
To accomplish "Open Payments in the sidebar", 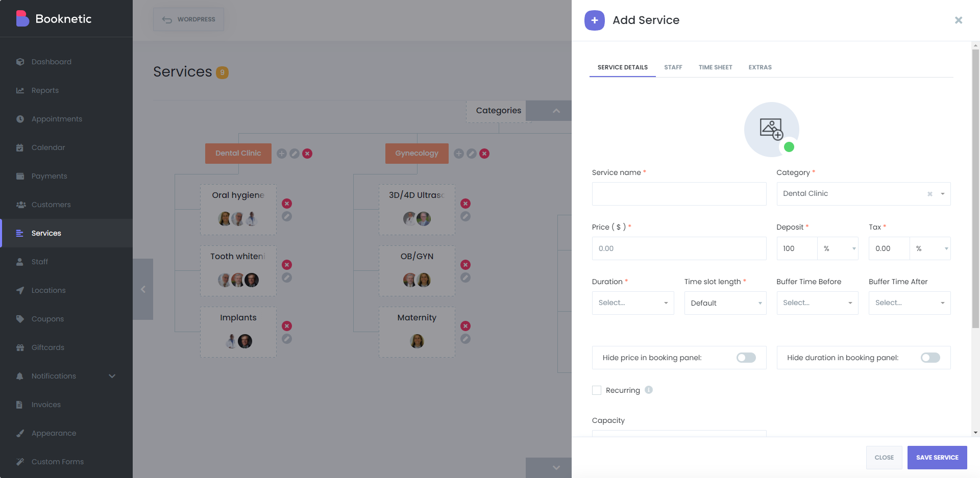I will pyautogui.click(x=66, y=176).
